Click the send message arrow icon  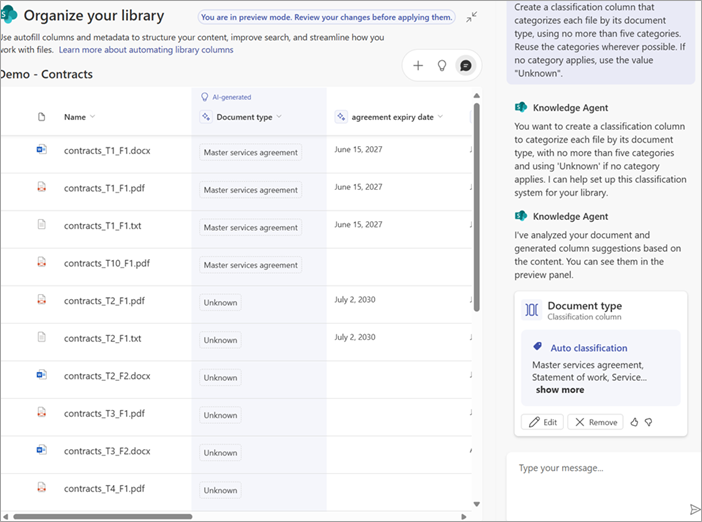pyautogui.click(x=694, y=509)
